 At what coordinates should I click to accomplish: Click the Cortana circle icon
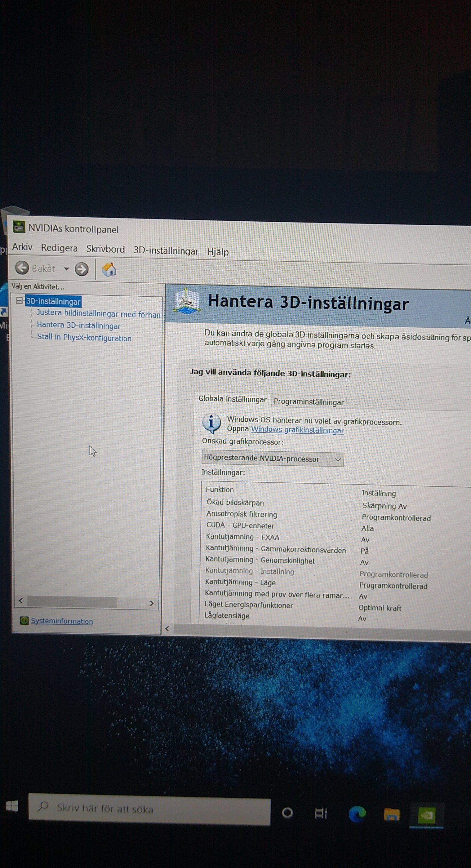[x=287, y=813]
